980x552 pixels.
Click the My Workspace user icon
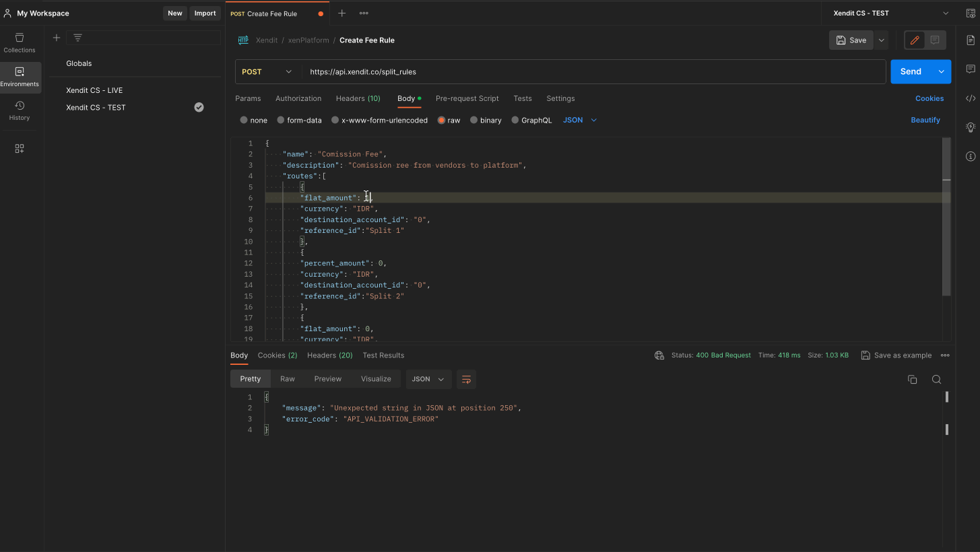[7, 13]
